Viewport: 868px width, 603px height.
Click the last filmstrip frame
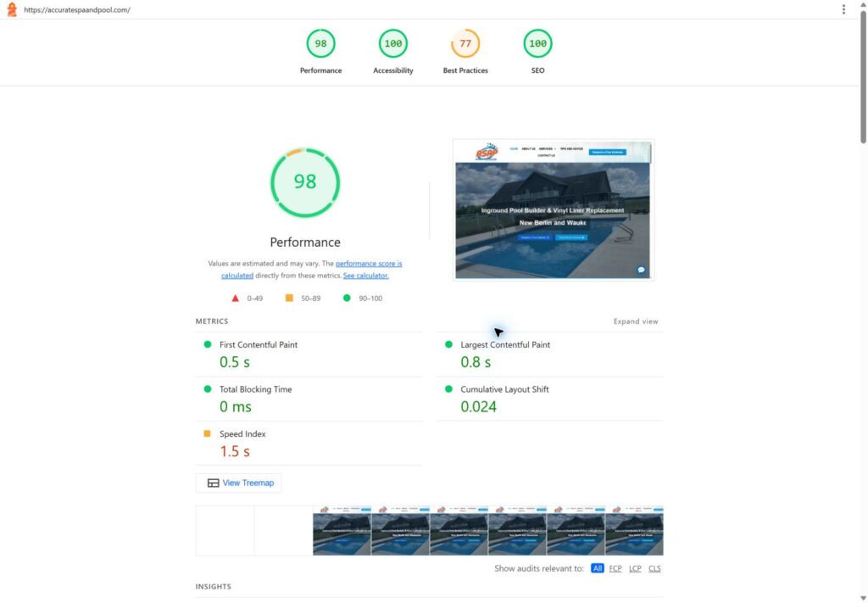coord(634,530)
